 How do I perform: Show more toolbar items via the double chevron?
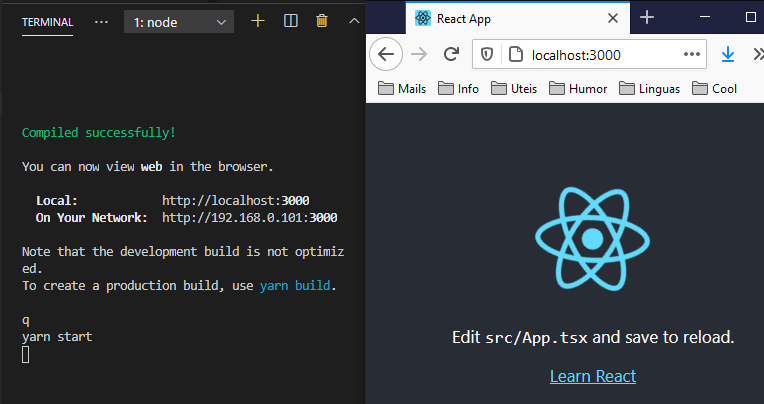758,55
